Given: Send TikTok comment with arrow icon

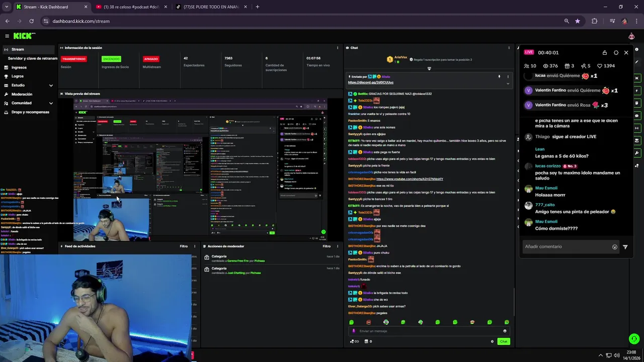Looking at the screenshot, I should click(x=625, y=247).
